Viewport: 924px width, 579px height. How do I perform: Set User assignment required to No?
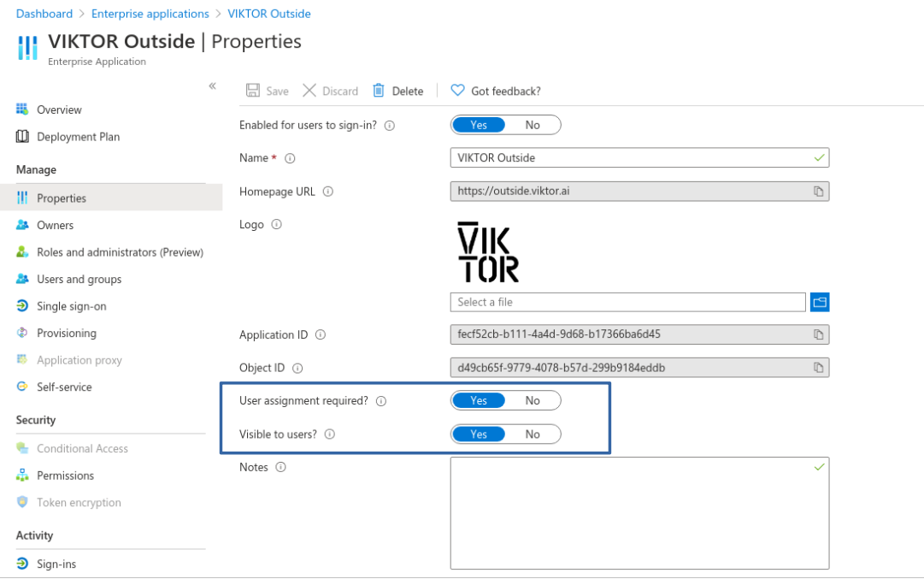click(533, 400)
